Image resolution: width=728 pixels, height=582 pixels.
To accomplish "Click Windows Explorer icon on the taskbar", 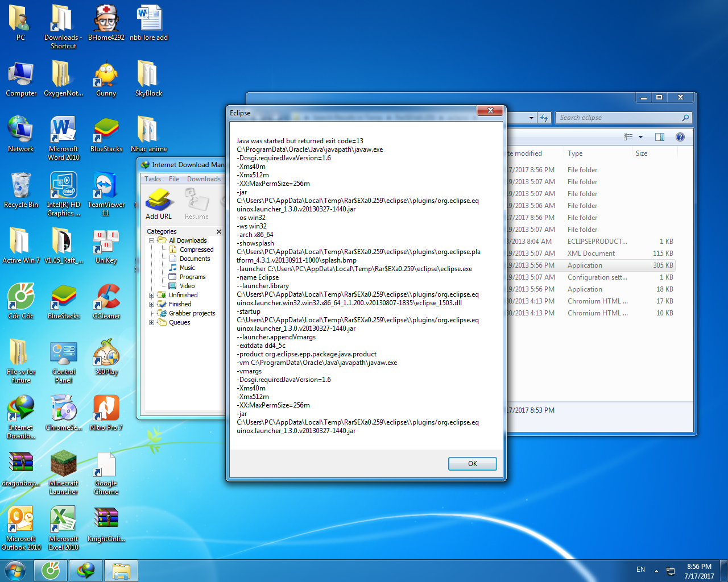I will tap(121, 571).
